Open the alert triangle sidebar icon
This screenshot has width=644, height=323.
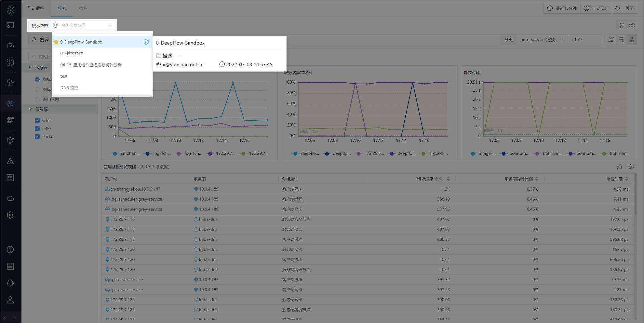pos(10,161)
